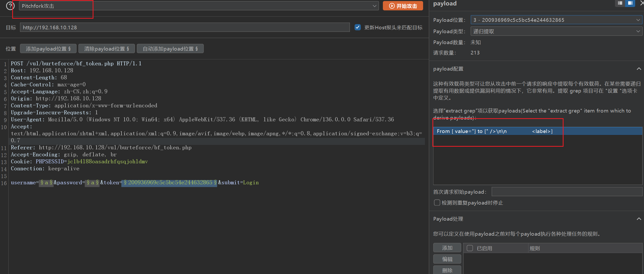Click the help question mark icon
The width and height of the screenshot is (644, 274).
click(10, 6)
